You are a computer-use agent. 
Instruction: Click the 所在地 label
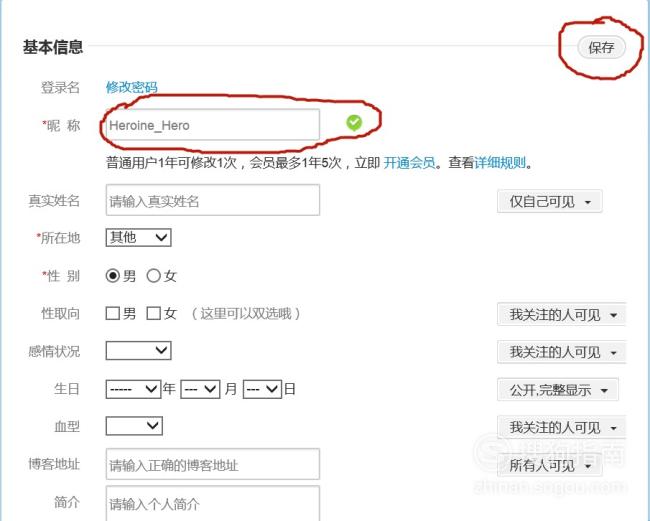pos(58,238)
